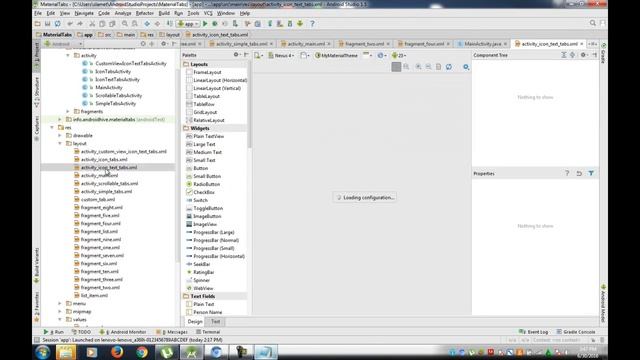Select ToggleButton in the Palette
This screenshot has height=360, width=640.
click(x=204, y=208)
